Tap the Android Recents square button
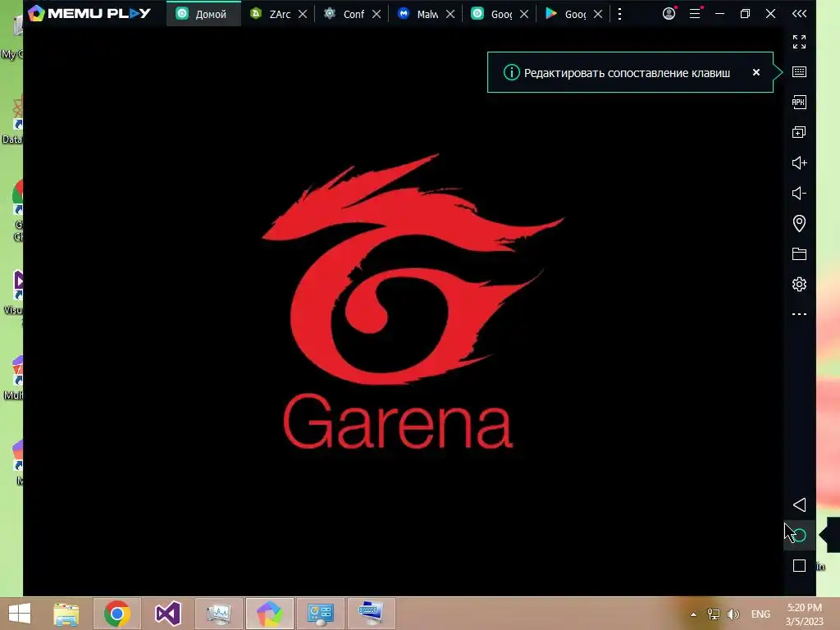Image resolution: width=840 pixels, height=630 pixels. click(799, 566)
